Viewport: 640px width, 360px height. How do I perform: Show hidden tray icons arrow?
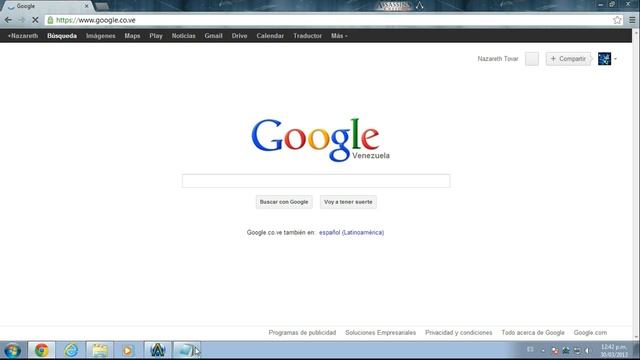[x=543, y=351]
